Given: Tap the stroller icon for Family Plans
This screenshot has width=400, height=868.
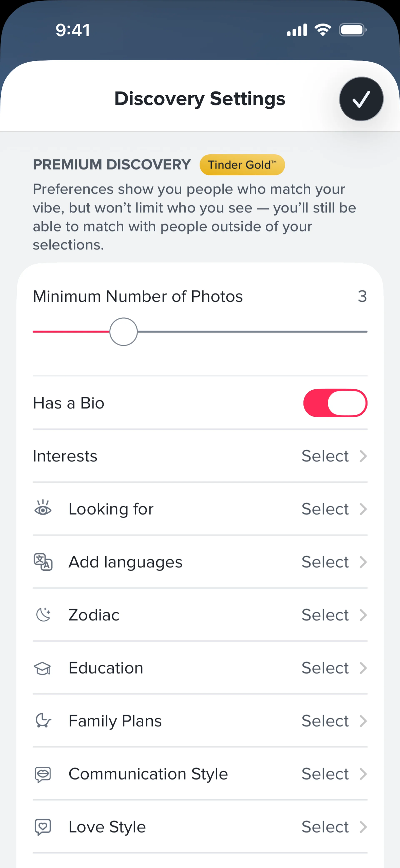Looking at the screenshot, I should pyautogui.click(x=43, y=721).
